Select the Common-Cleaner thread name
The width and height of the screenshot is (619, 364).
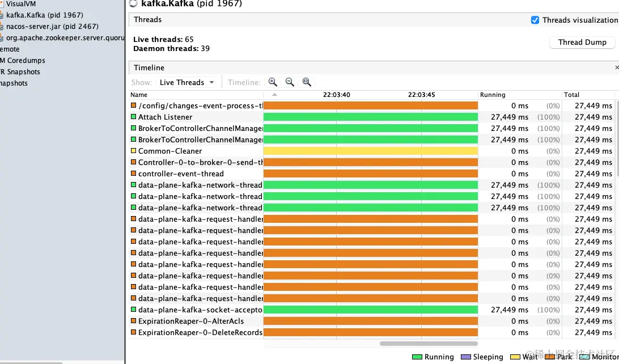[169, 151]
